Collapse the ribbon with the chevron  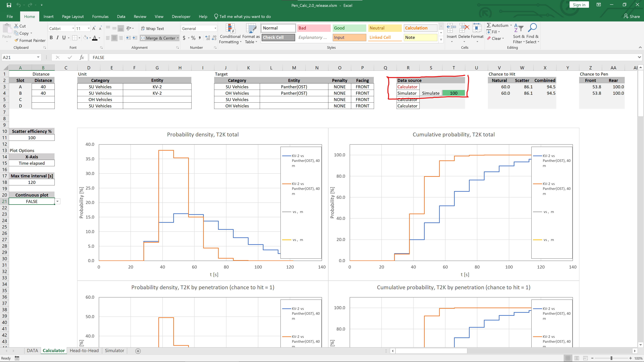click(x=640, y=47)
